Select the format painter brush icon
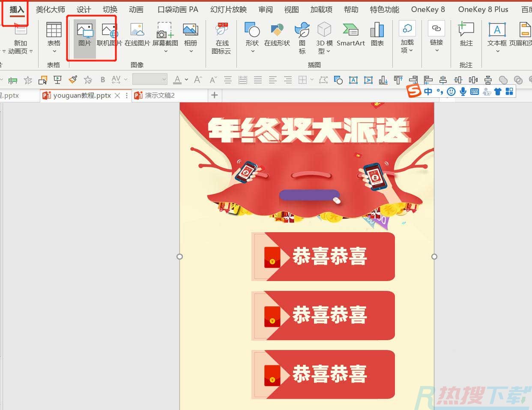Viewport: 532px width, 410px height. (72, 80)
